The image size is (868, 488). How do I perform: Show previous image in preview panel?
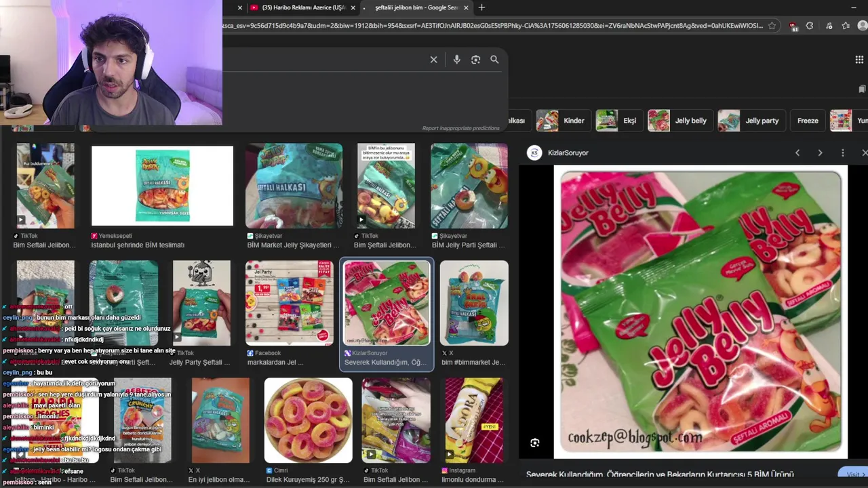click(797, 153)
